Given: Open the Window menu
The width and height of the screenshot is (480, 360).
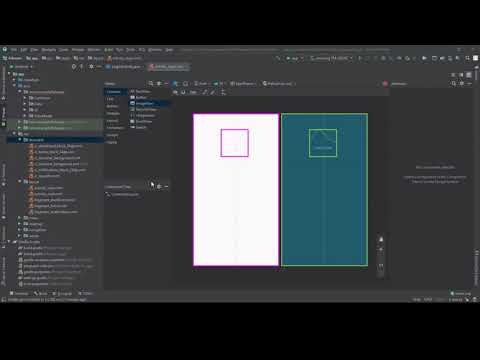Looking at the screenshot, I should tap(155, 50).
